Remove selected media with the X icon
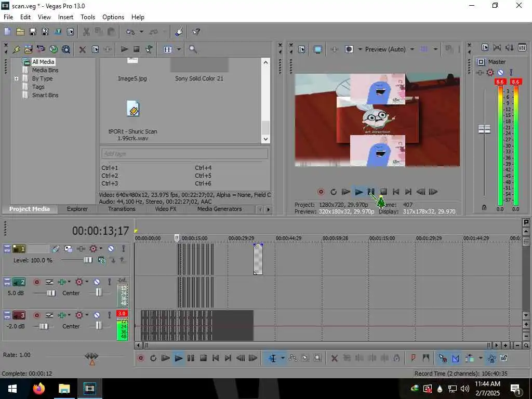Image resolution: width=532 pixels, height=399 pixels. point(82,49)
